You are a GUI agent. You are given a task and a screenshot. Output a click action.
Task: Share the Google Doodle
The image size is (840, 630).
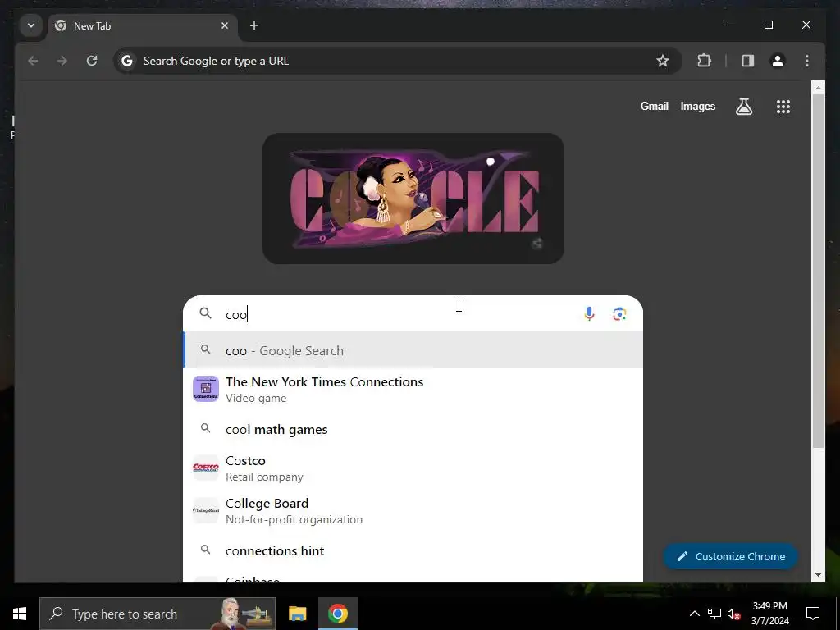point(536,244)
